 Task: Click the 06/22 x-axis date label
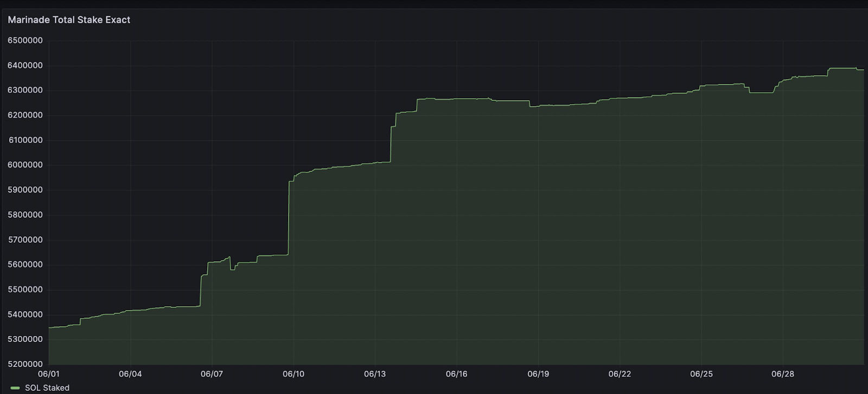(x=620, y=374)
